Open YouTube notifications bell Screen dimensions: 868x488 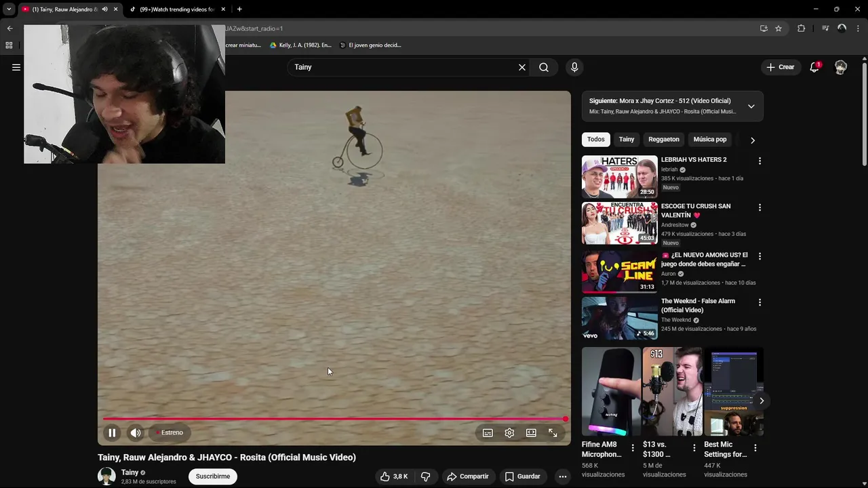pyautogui.click(x=814, y=67)
